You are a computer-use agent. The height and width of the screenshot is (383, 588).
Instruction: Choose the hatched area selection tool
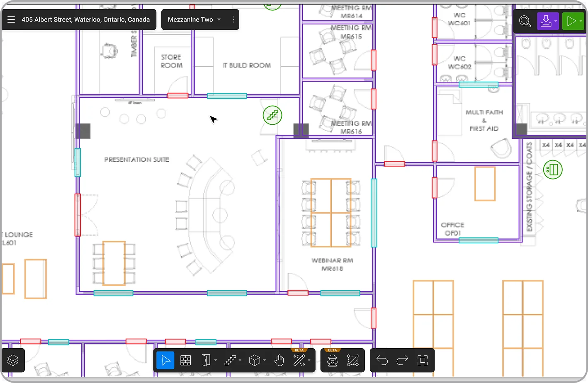[352, 361]
